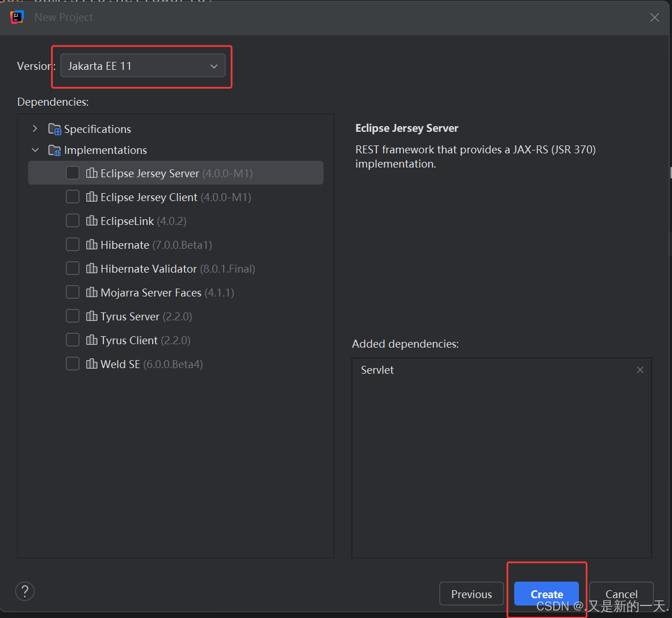Click the Create button
Image resolution: width=672 pixels, height=618 pixels.
pos(547,594)
